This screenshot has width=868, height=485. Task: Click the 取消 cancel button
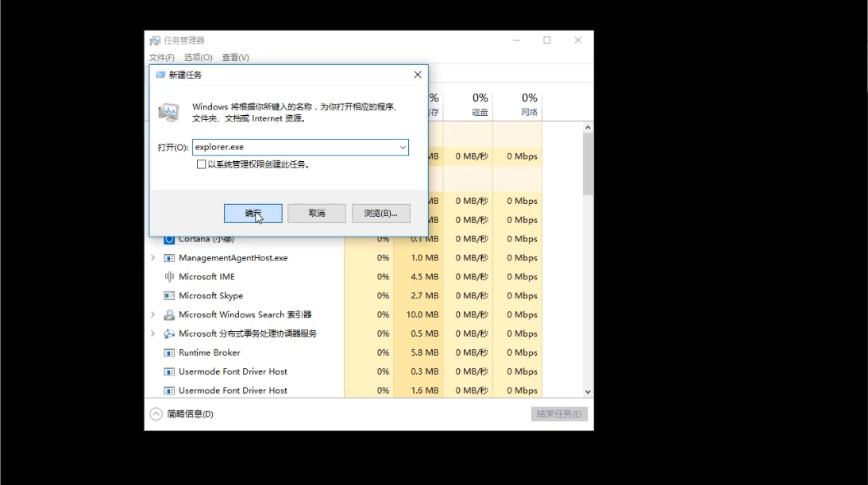(x=317, y=214)
